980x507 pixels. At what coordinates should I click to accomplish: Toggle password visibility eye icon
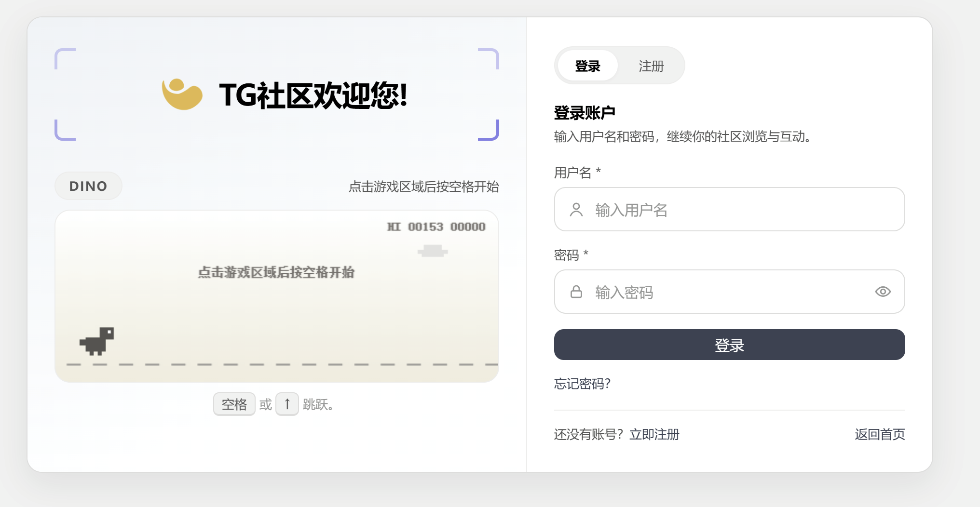tap(883, 292)
